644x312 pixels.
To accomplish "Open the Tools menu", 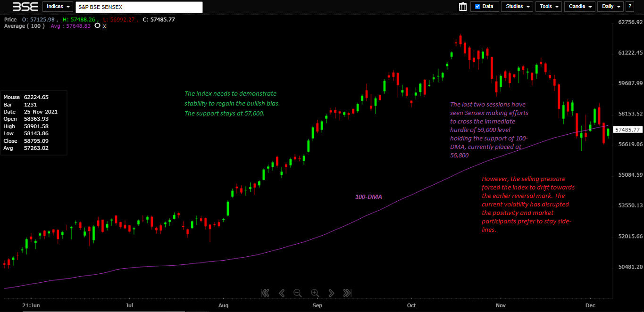I will pos(549,7).
